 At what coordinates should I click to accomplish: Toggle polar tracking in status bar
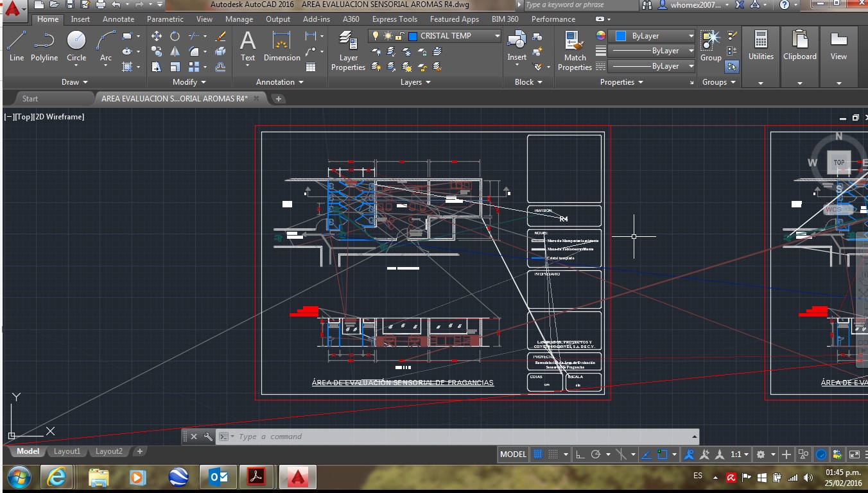click(596, 454)
